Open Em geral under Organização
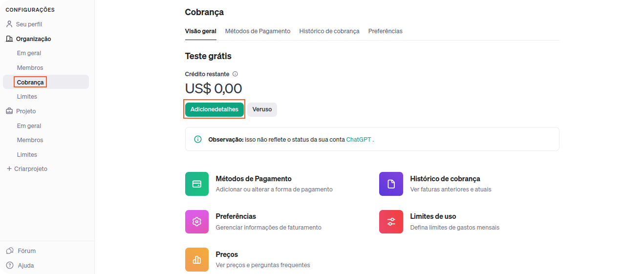 (29, 53)
